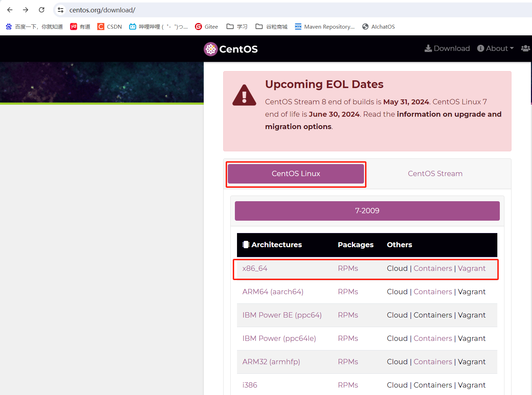
Task: Click the Others column header
Action: 399,245
